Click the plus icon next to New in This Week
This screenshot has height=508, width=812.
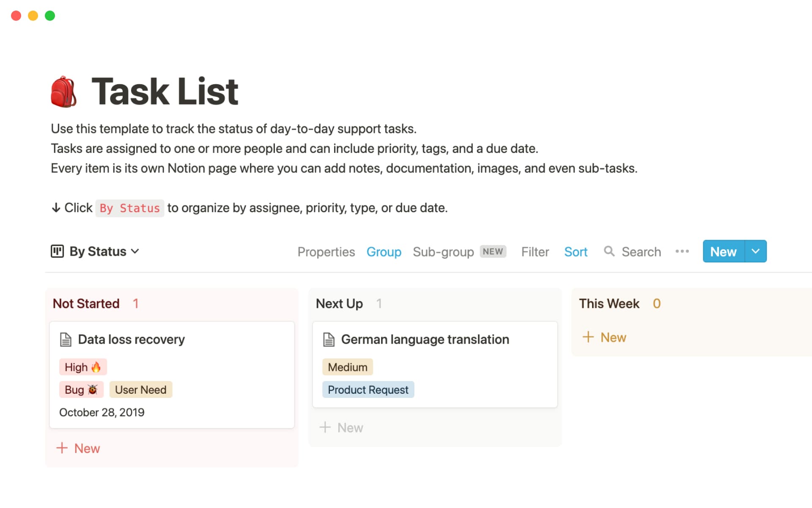click(589, 337)
